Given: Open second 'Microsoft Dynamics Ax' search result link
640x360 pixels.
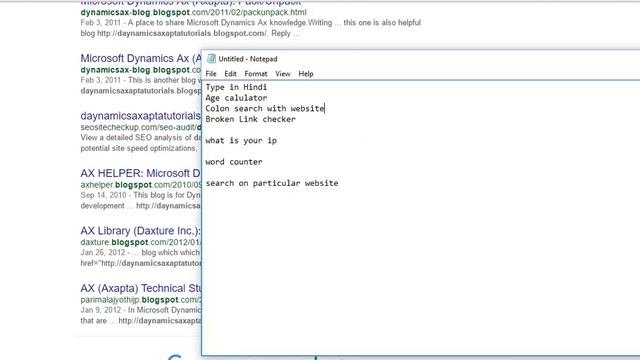Looking at the screenshot, I should [141, 58].
